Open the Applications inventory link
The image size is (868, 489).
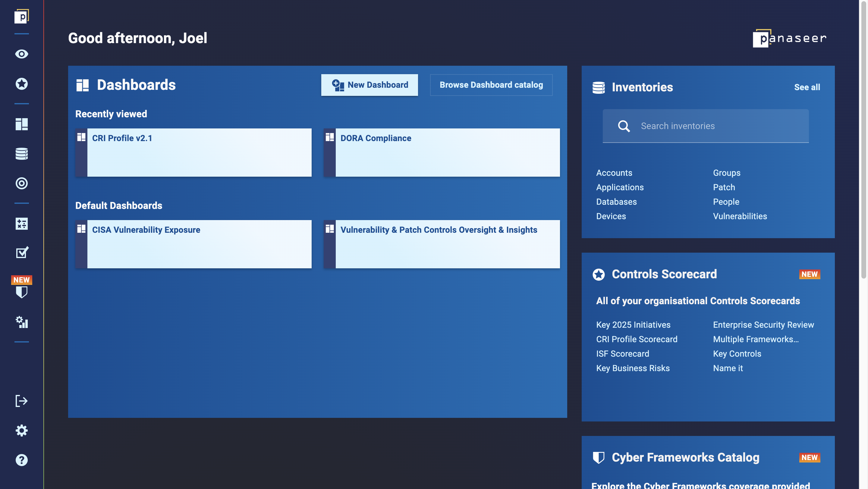click(620, 188)
